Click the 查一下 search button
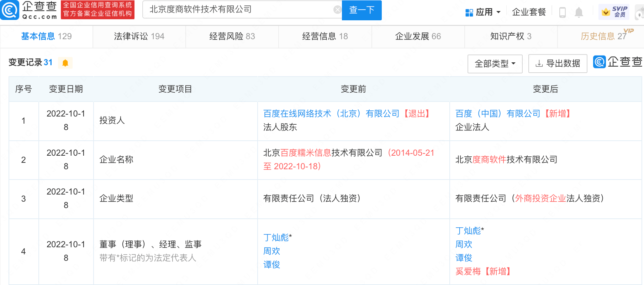Viewport: 644px width, 285px height. point(361,10)
